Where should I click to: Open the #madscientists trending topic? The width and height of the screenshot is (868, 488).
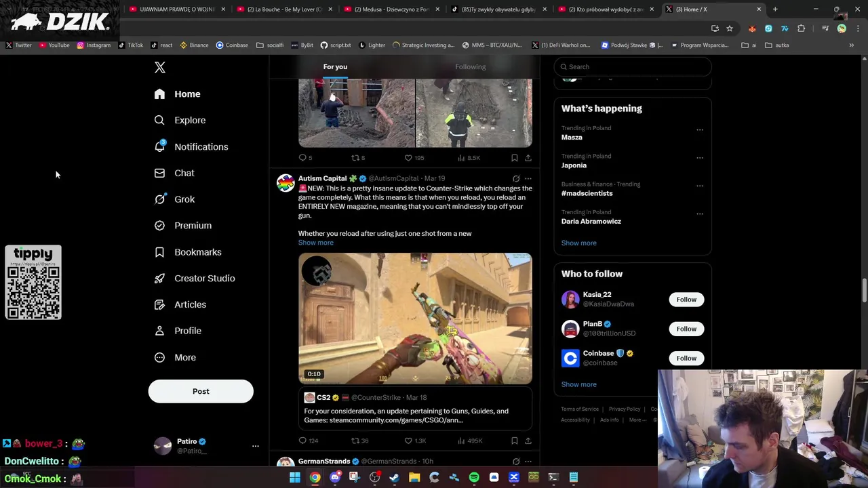587,193
